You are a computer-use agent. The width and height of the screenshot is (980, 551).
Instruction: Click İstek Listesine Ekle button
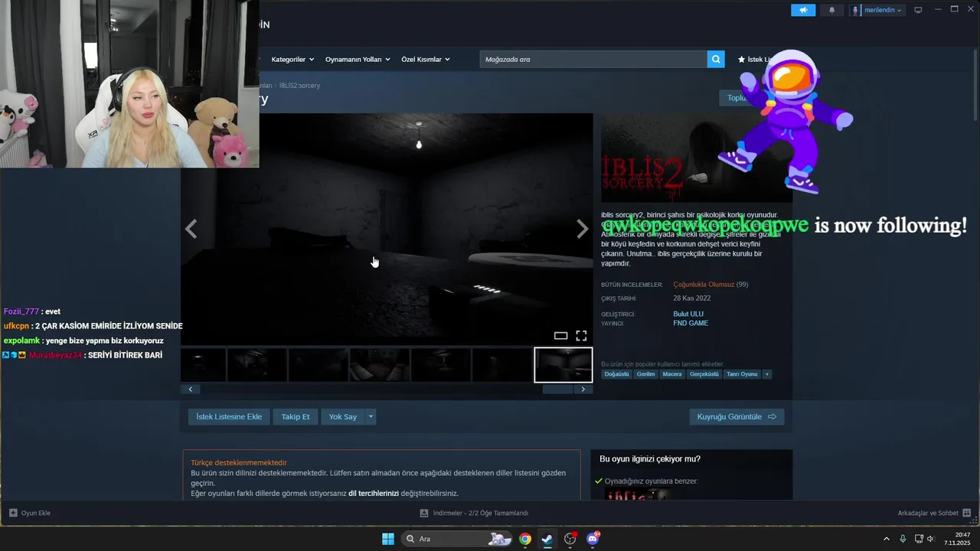tap(229, 416)
